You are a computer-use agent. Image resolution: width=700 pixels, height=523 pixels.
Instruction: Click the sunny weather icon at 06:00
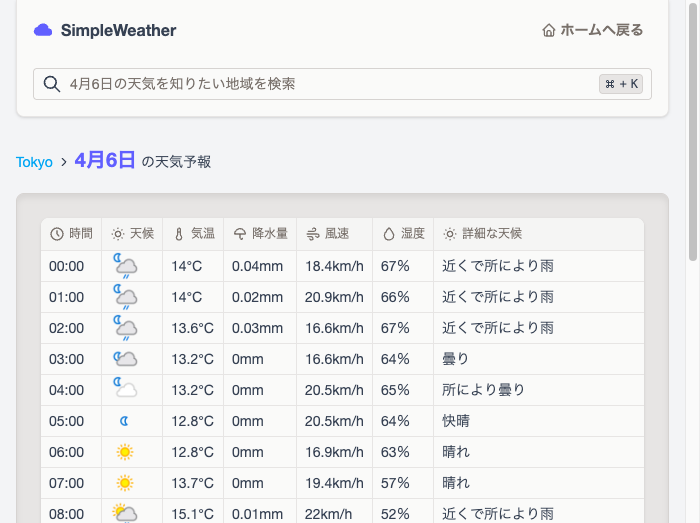(125, 452)
